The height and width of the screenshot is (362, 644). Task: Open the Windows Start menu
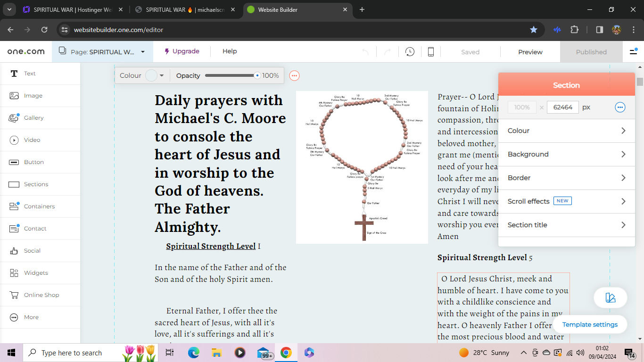point(11,353)
